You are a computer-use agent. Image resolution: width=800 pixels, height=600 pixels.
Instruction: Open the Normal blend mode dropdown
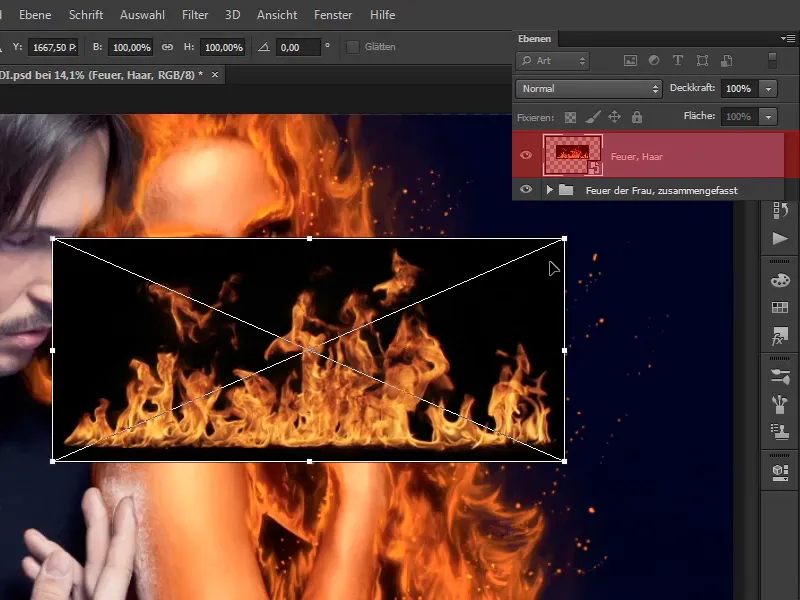590,88
